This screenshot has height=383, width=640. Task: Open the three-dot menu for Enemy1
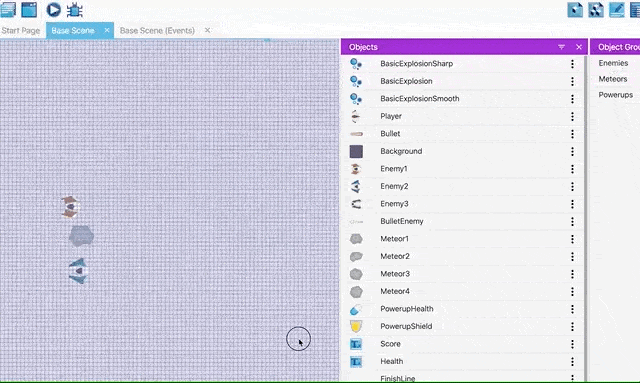(x=572, y=169)
